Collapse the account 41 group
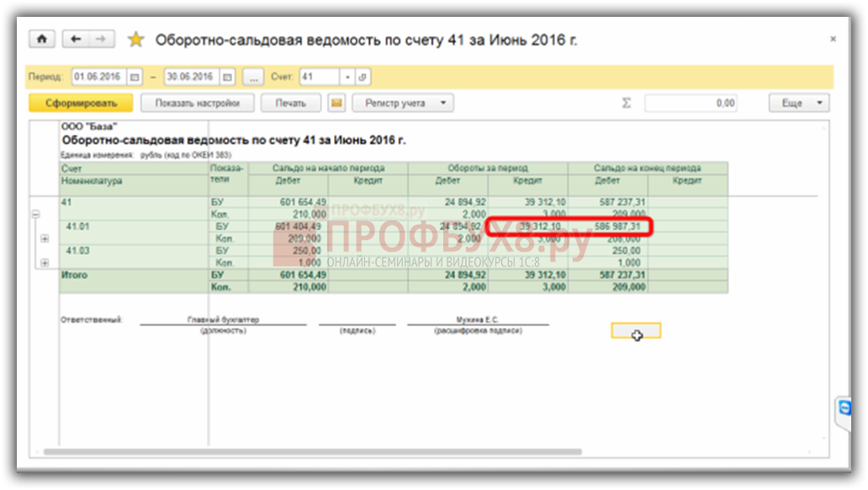 pos(35,215)
